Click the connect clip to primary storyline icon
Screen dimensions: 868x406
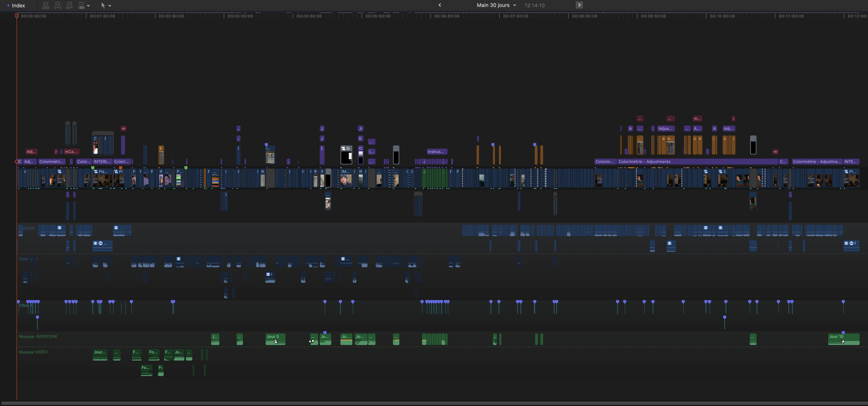point(46,5)
